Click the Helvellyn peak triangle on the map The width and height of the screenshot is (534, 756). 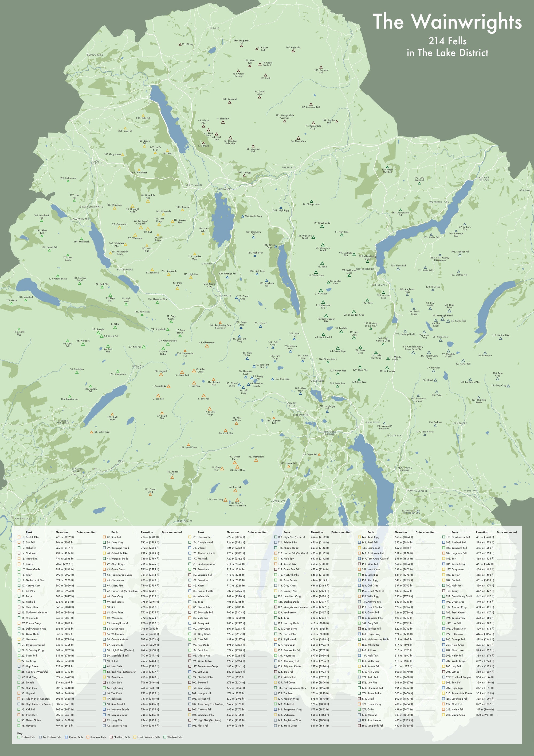[x=321, y=290]
